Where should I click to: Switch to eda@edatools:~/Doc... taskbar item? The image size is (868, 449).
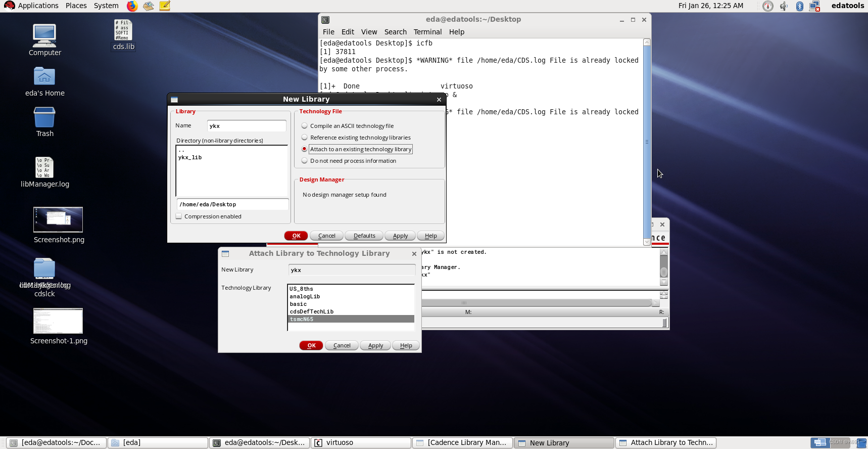[x=56, y=442]
